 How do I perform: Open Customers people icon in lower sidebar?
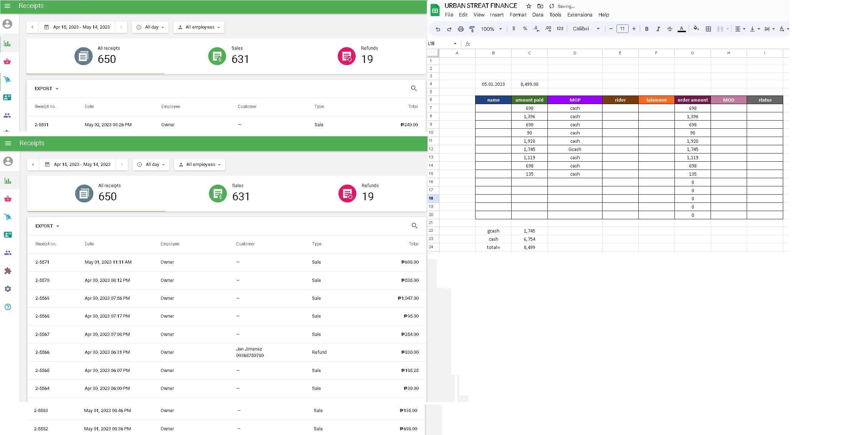(8, 253)
